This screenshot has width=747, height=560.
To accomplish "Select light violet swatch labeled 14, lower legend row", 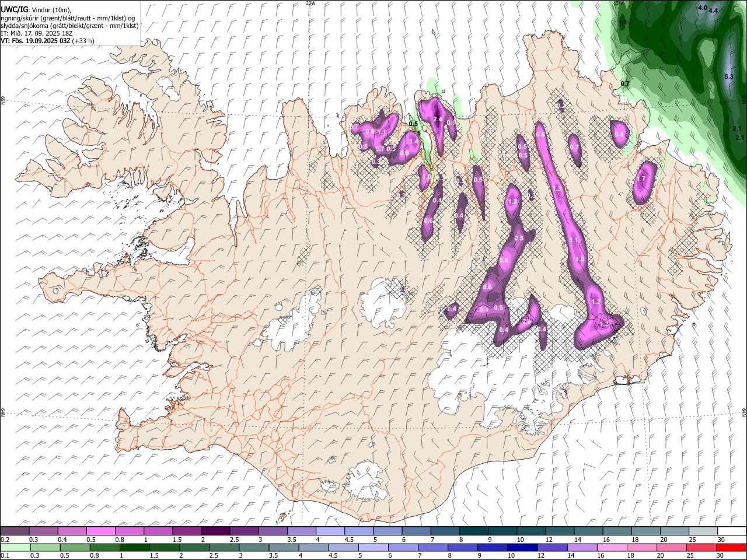I will [x=582, y=548].
